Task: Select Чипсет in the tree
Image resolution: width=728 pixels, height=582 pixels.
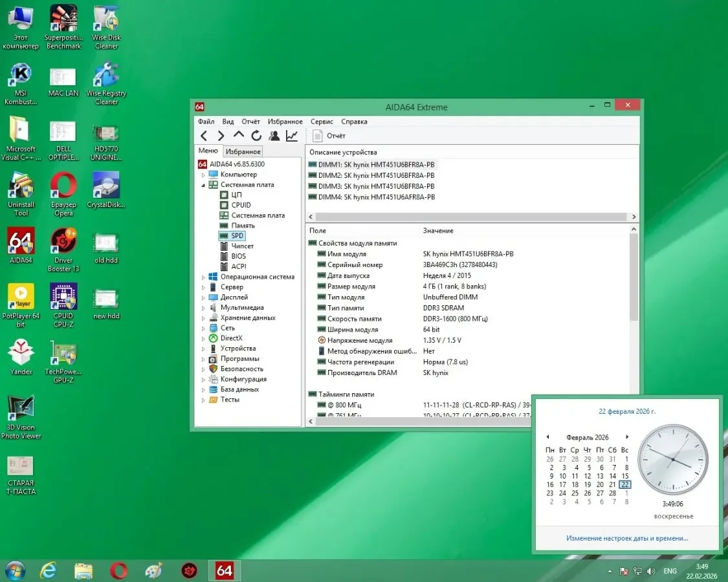Action: 243,246
